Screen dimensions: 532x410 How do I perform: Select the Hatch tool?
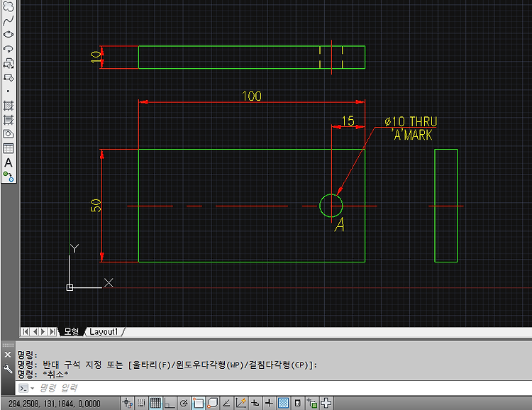pos(8,106)
